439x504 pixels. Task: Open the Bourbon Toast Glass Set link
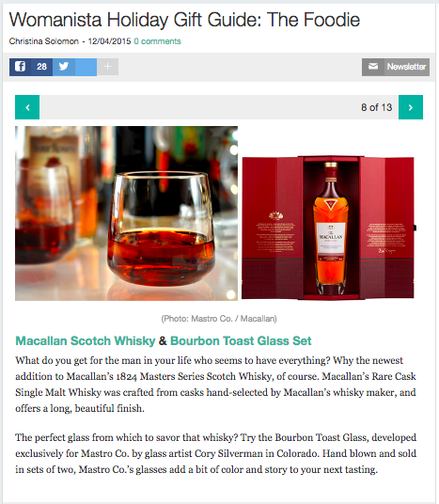241,340
